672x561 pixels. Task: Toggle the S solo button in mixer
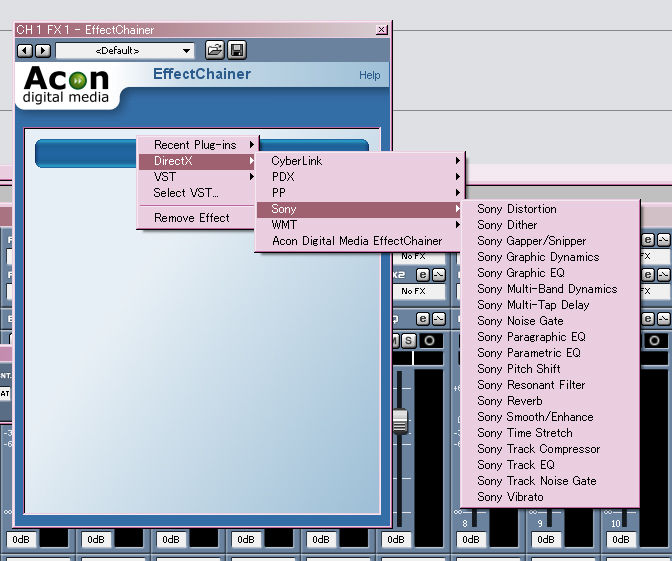(409, 341)
